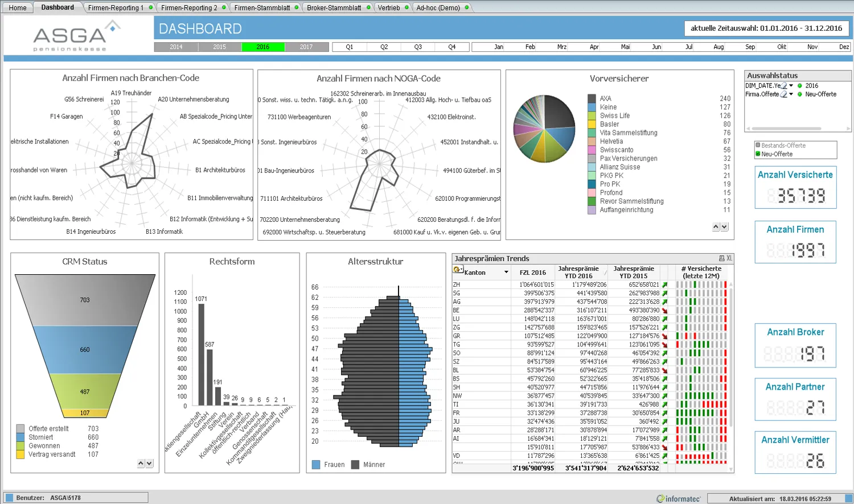The image size is (854, 504).
Task: Select year 2015 in the year selector
Action: [x=220, y=47]
